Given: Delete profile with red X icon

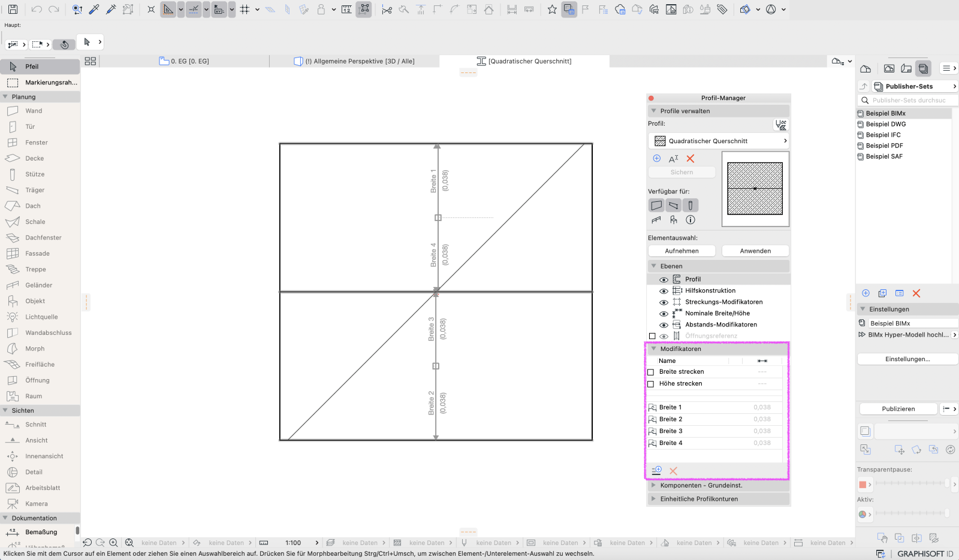Looking at the screenshot, I should pyautogui.click(x=690, y=159).
